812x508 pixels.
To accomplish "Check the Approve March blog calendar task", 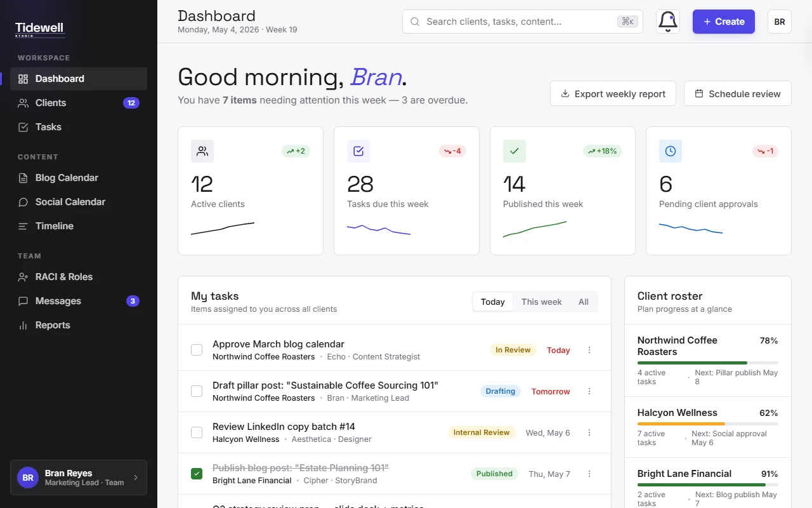I will 197,350.
